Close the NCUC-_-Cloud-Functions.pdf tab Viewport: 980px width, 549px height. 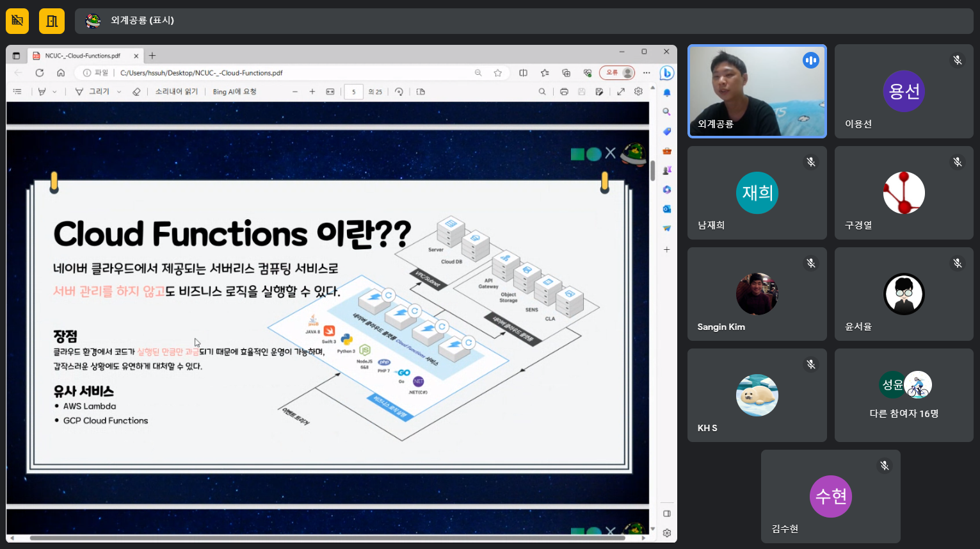pyautogui.click(x=136, y=56)
